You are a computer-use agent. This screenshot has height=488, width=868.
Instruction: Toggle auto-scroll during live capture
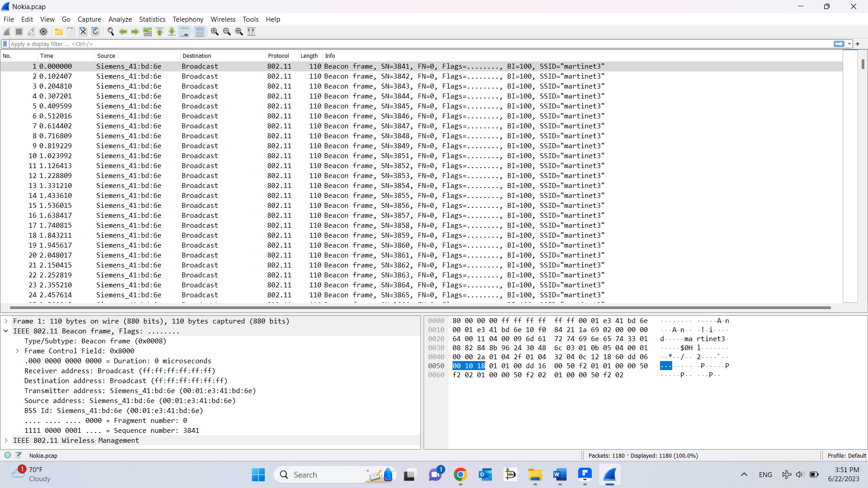tap(184, 32)
